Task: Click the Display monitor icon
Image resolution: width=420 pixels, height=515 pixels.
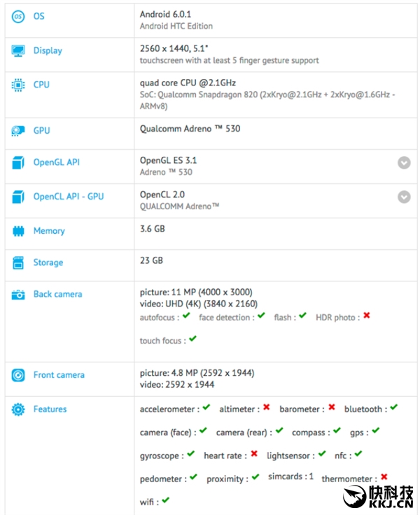Action: (x=18, y=51)
